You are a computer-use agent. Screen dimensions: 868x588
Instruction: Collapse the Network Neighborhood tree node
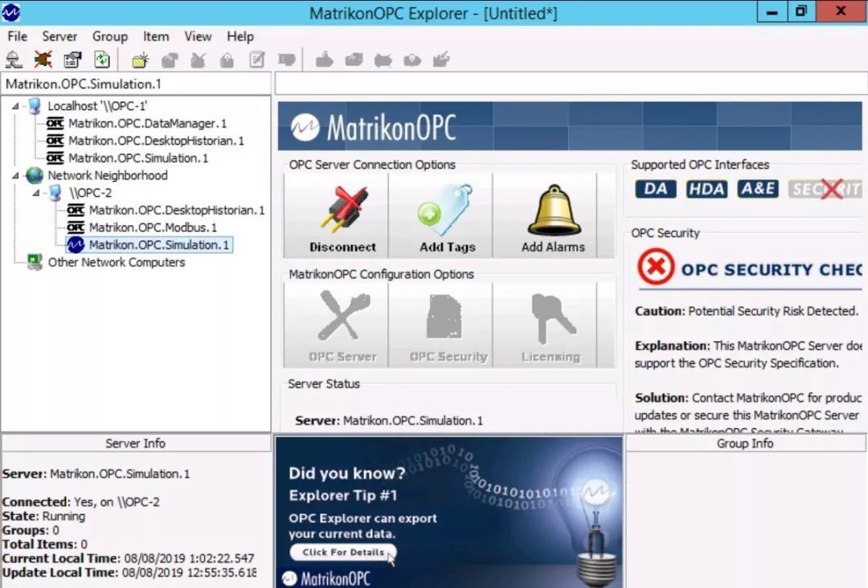pos(15,175)
